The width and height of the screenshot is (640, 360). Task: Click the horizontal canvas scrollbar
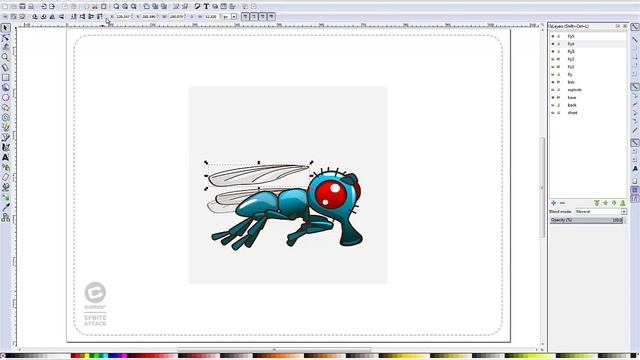[x=274, y=350]
